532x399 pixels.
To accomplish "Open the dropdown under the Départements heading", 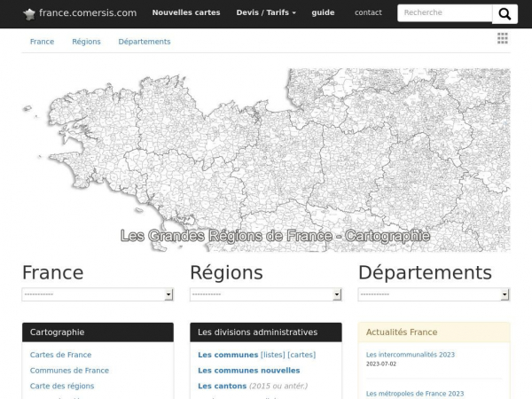I will coord(434,294).
